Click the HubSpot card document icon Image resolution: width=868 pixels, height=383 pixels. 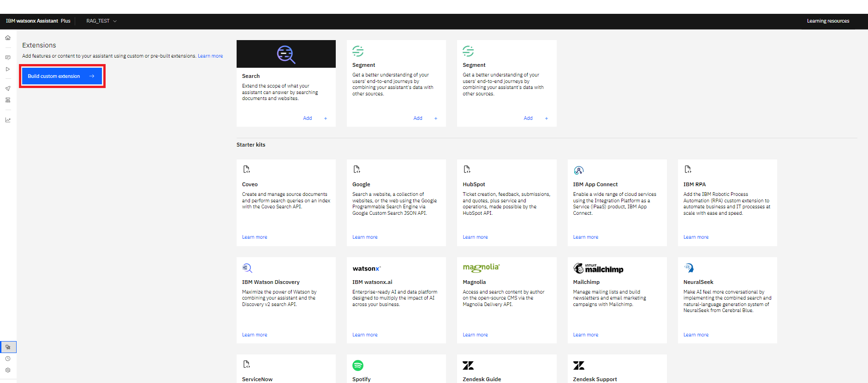point(467,169)
